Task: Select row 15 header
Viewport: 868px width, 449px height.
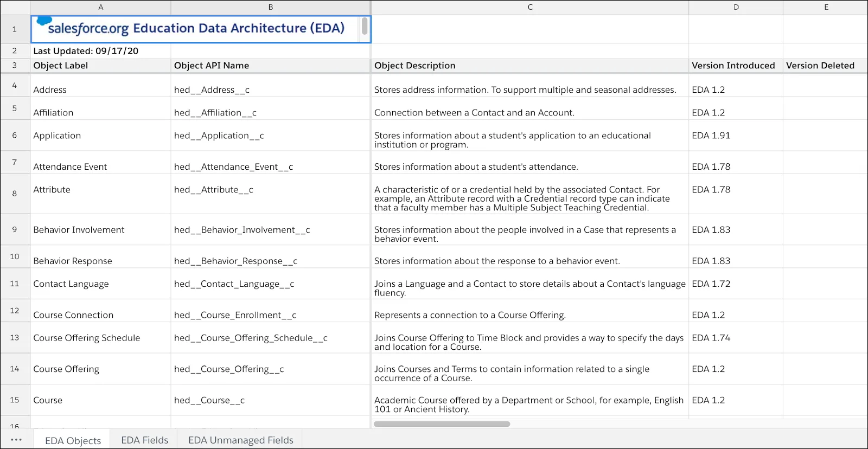Action: tap(15, 400)
